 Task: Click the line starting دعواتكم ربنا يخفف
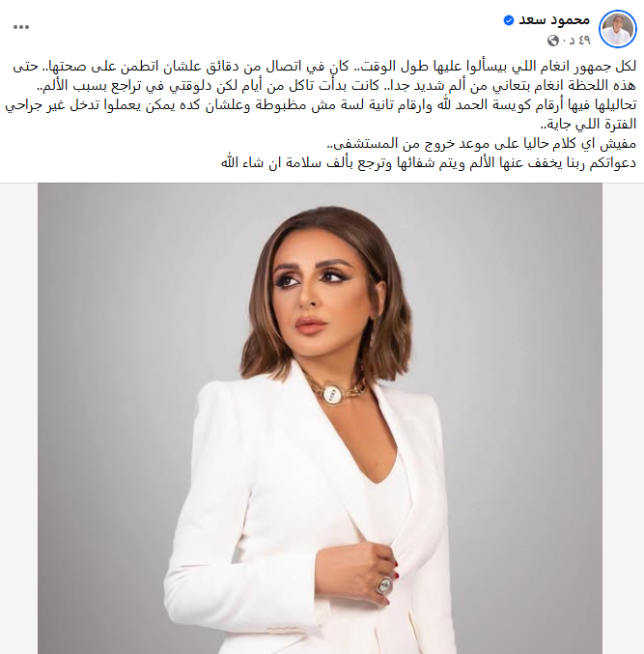(429, 162)
